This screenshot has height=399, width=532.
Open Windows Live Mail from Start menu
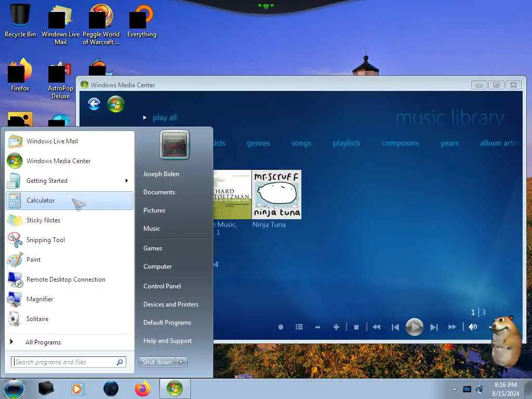tap(70, 141)
